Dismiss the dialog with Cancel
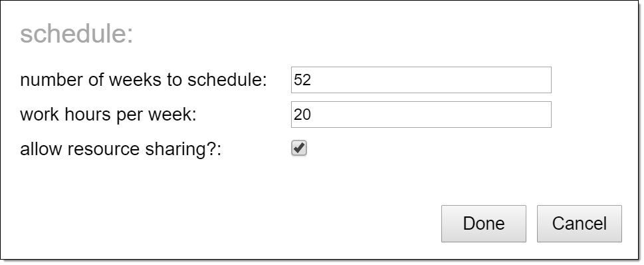The height and width of the screenshot is (265, 644). tap(579, 224)
